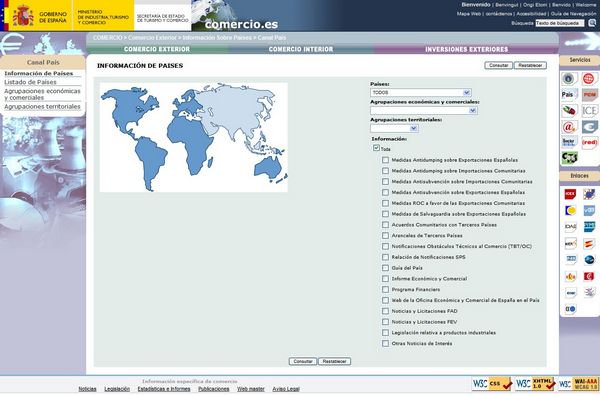This screenshot has height=396, width=600.
Task: Open the PIDM service icon
Action: point(590,94)
